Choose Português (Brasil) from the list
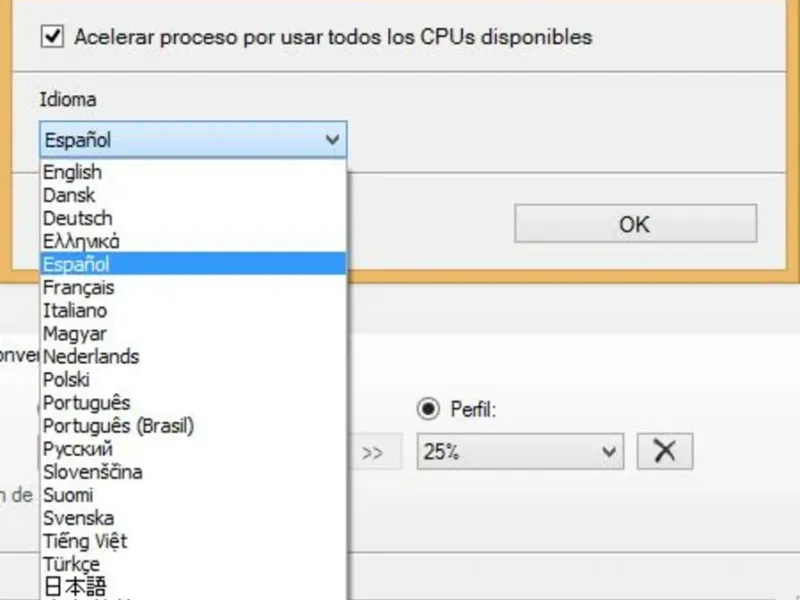Viewport: 800px width, 600px height. point(118,426)
